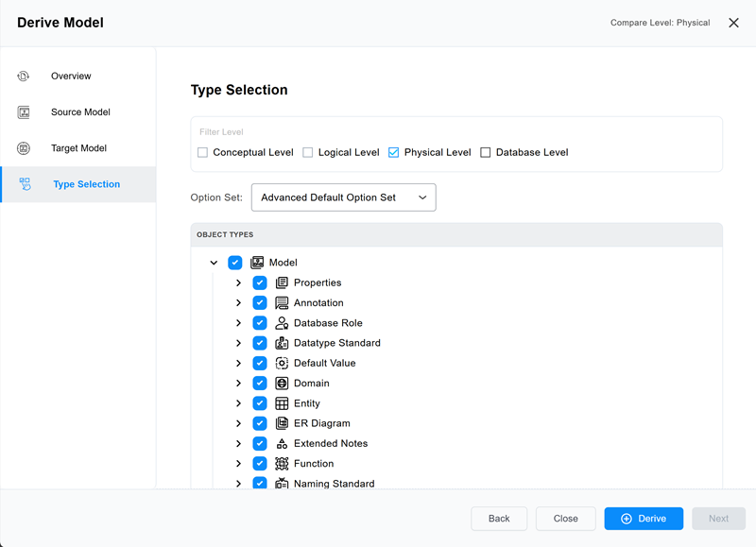Enable the Database Level filter checkbox
The height and width of the screenshot is (547, 756).
(486, 152)
